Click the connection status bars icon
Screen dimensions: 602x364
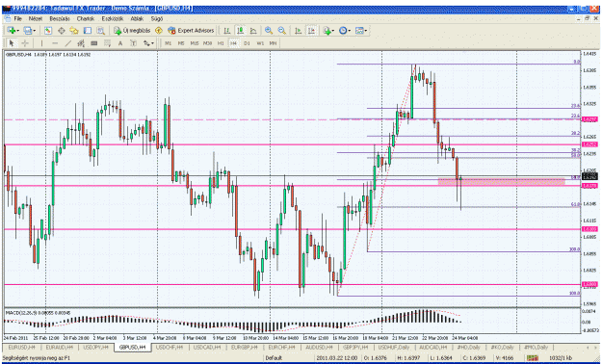click(x=533, y=358)
